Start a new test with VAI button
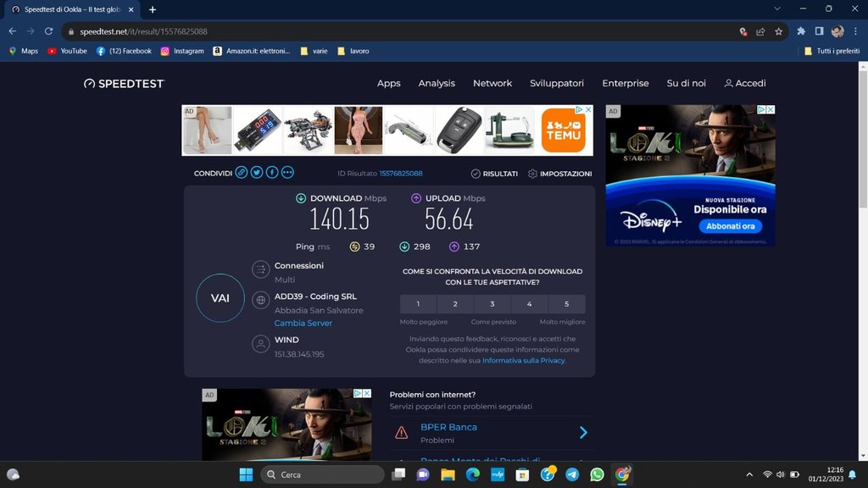 (x=220, y=298)
